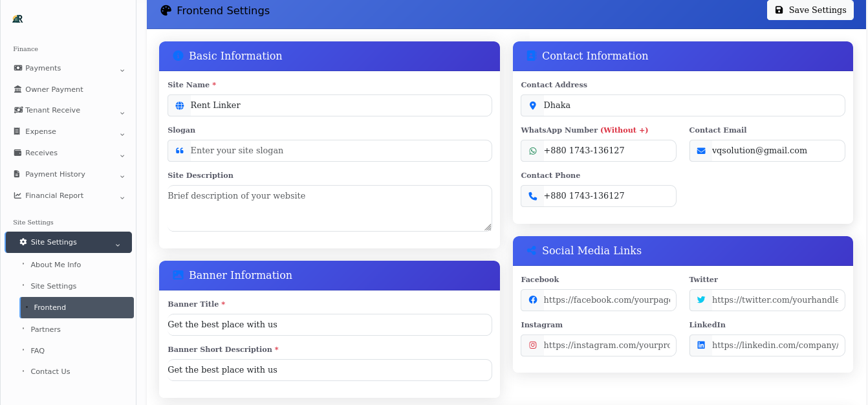Click the Instagram icon in Instagram link field
Screen dimensions: 868x405
(532, 345)
